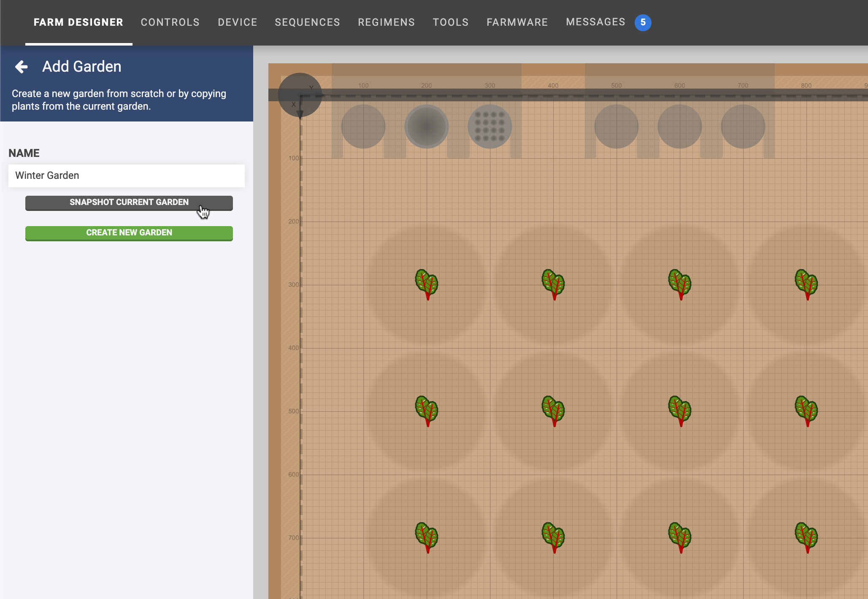Click the green Create New Garden button

[x=129, y=233]
